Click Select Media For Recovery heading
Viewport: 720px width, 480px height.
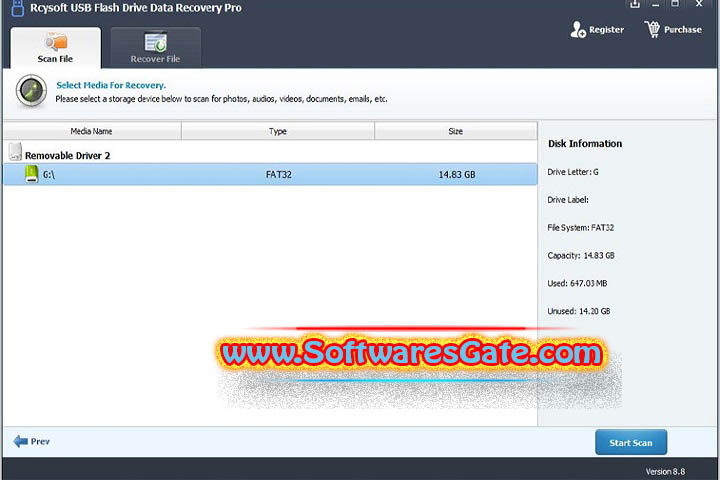coord(111,85)
